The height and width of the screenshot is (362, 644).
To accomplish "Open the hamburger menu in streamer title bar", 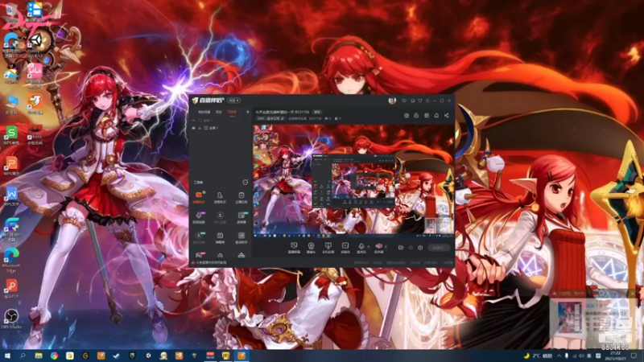I will click(427, 101).
